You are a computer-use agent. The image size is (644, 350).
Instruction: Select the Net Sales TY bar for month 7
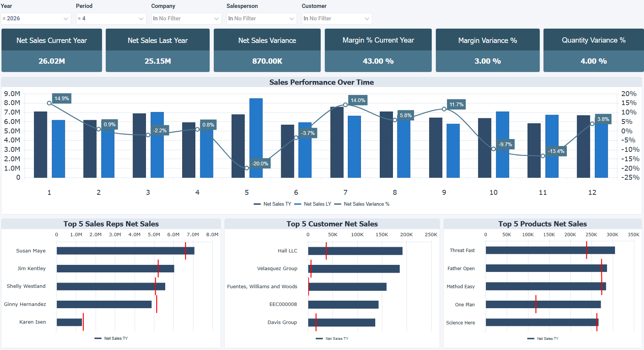pyautogui.click(x=337, y=142)
